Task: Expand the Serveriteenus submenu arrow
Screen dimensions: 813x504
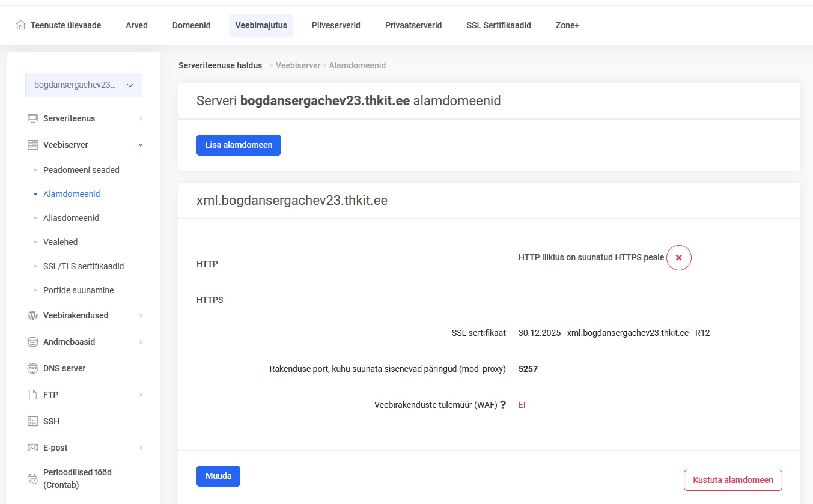Action: (141, 118)
